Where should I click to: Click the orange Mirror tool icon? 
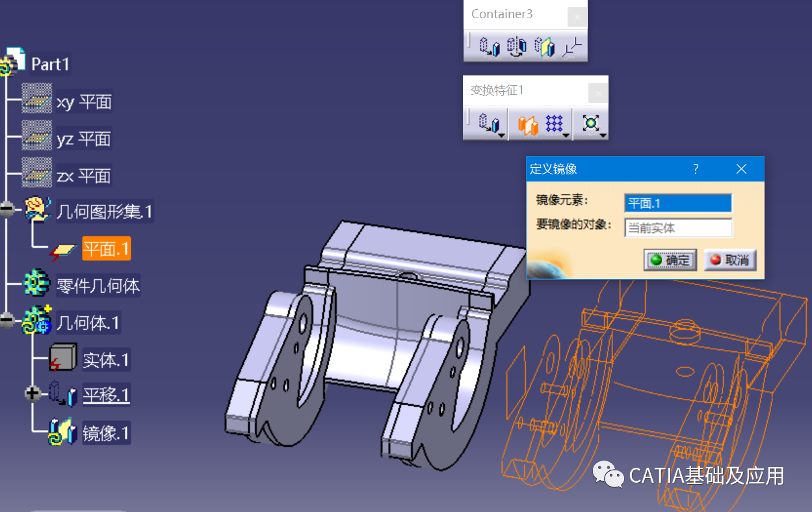tap(528, 124)
